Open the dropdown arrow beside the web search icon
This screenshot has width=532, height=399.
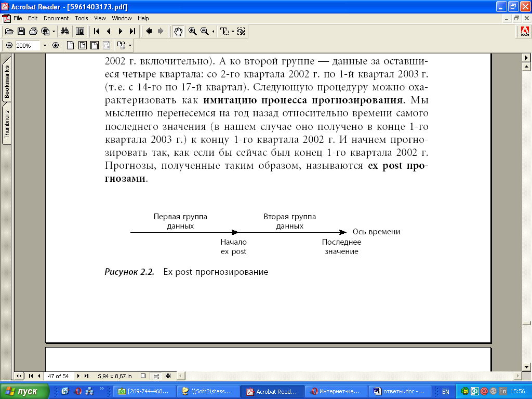[x=54, y=32]
